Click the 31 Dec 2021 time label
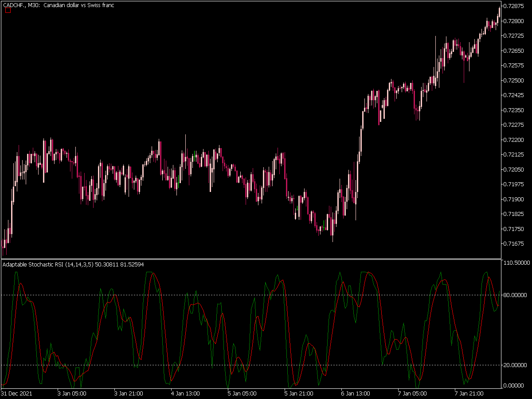Viewport: 532px width, 399px height. 16,393
